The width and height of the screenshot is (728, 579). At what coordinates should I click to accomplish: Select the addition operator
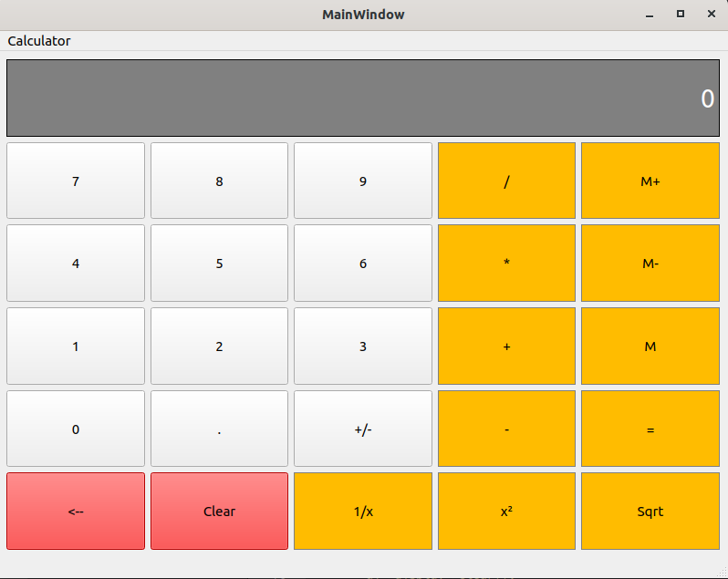pyautogui.click(x=506, y=346)
